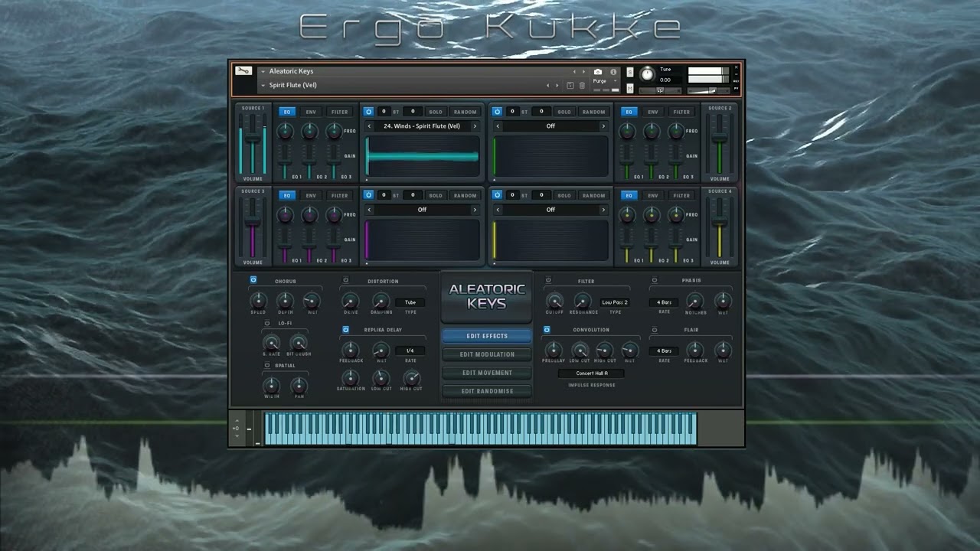
Task: Shift keyboard octave up arrow
Action: (x=237, y=421)
